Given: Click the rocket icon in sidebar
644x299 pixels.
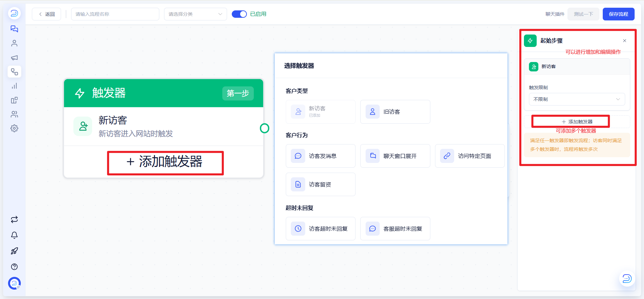Looking at the screenshot, I should 14,251.
